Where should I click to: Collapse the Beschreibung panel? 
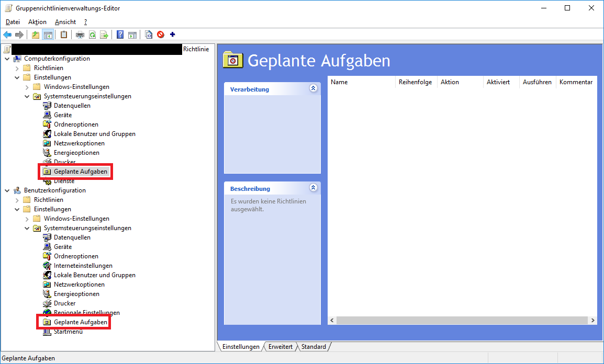click(x=313, y=188)
